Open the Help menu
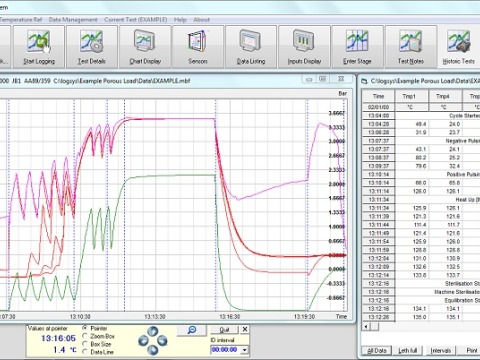480x360 pixels. 180,20
